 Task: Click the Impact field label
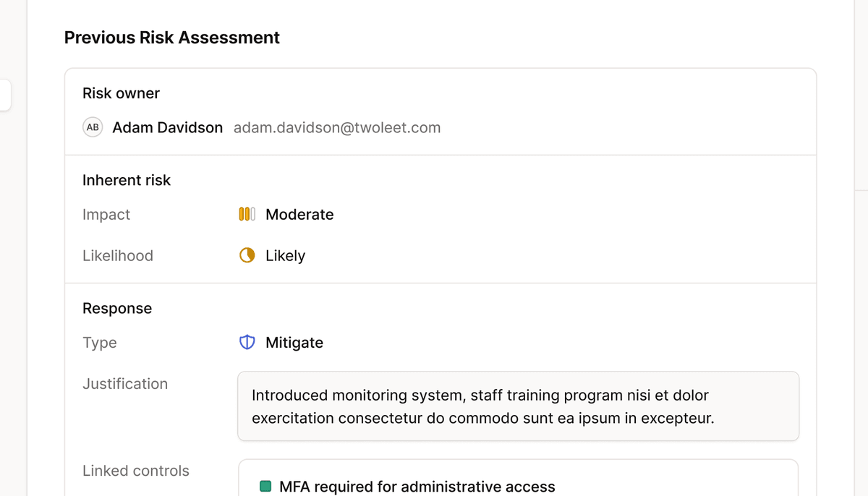(x=106, y=215)
